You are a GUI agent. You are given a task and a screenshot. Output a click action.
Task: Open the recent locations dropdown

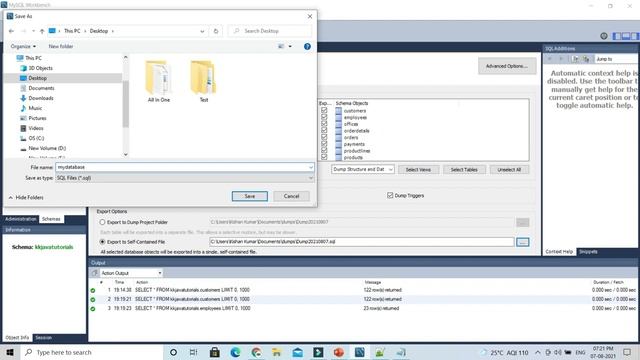point(33,31)
